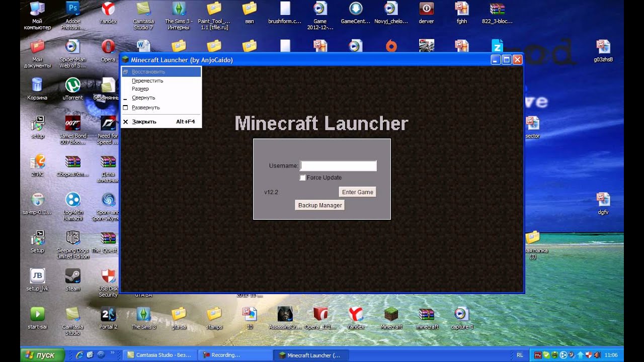Viewport: 644px width, 362px height.
Task: Launch the Steam desktop icon
Action: pos(73,280)
